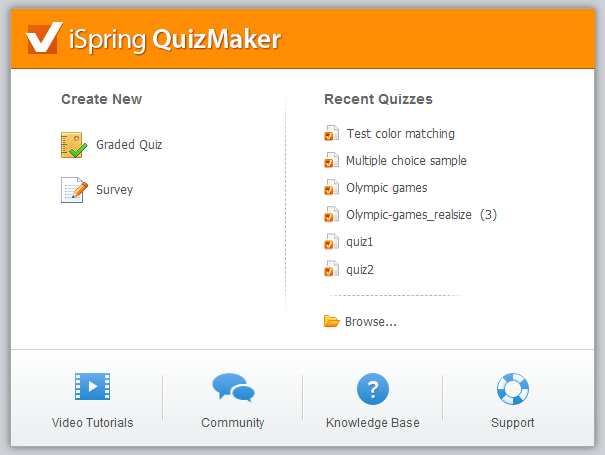This screenshot has height=455, width=605.
Task: Open the Olympic games recent quiz
Action: click(387, 188)
